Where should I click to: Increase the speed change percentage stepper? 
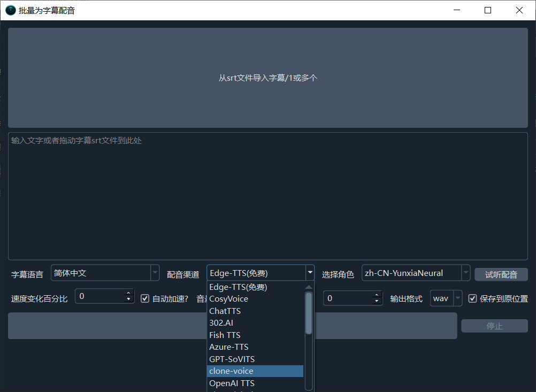[x=128, y=294]
